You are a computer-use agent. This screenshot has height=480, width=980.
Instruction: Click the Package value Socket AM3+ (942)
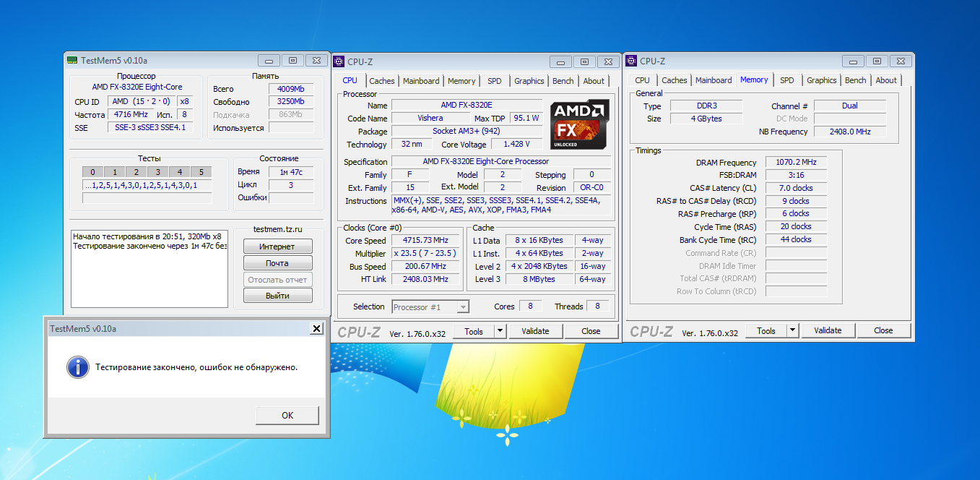pos(467,132)
